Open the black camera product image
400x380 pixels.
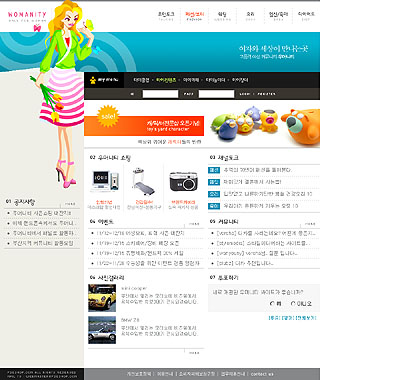[x=183, y=182]
